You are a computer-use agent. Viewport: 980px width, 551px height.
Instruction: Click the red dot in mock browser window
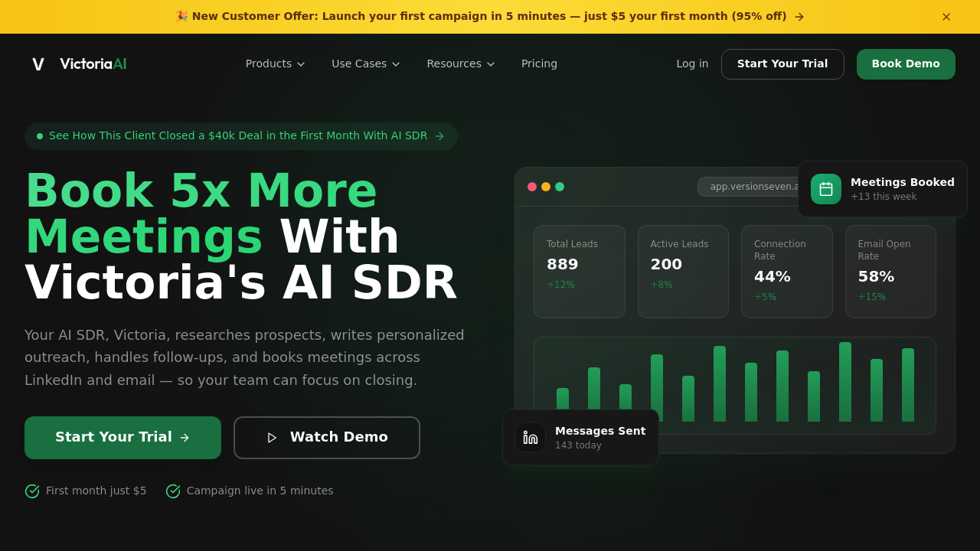tap(532, 187)
